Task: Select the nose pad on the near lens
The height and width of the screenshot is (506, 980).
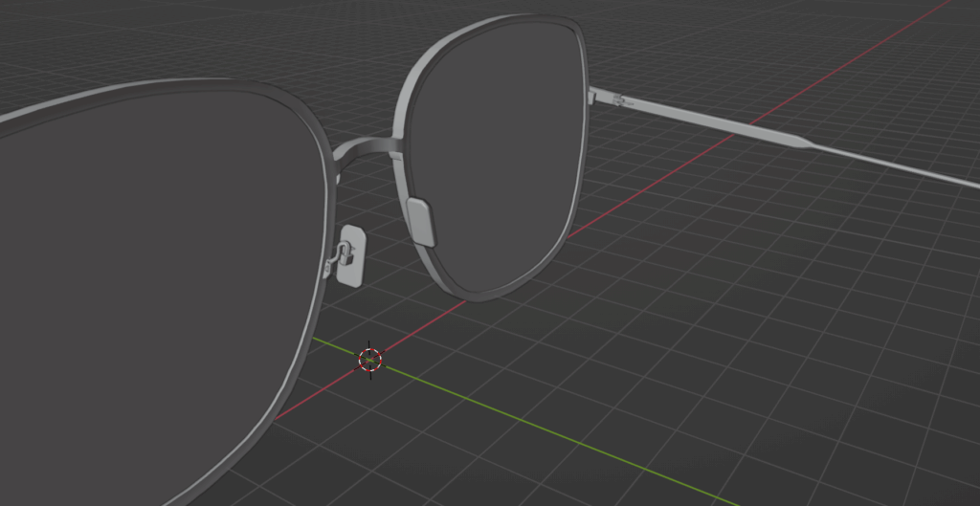Action: coord(351,256)
